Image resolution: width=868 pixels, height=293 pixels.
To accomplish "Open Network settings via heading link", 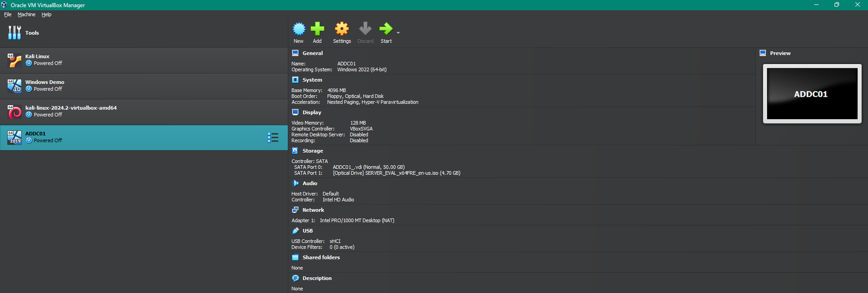I will tap(313, 210).
